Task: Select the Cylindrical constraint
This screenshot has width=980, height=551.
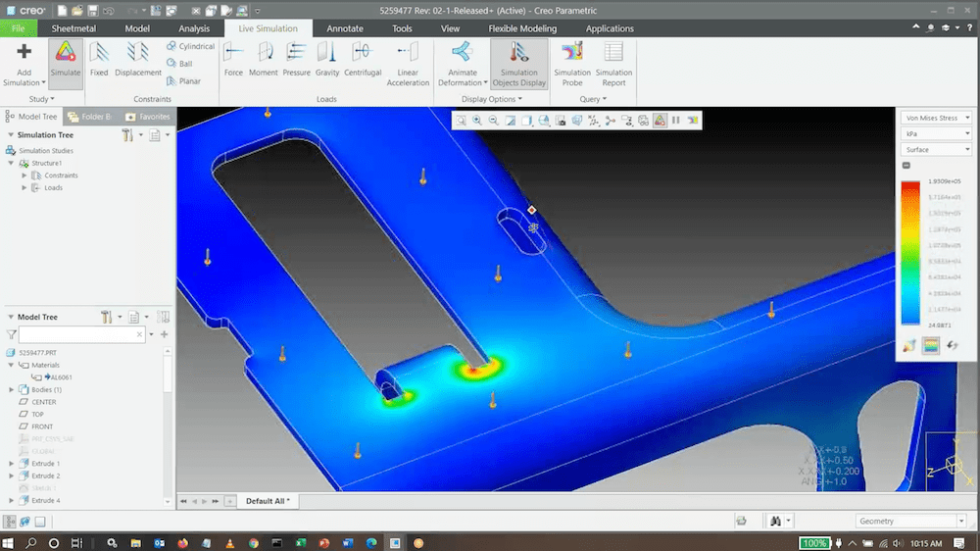Action: point(190,46)
